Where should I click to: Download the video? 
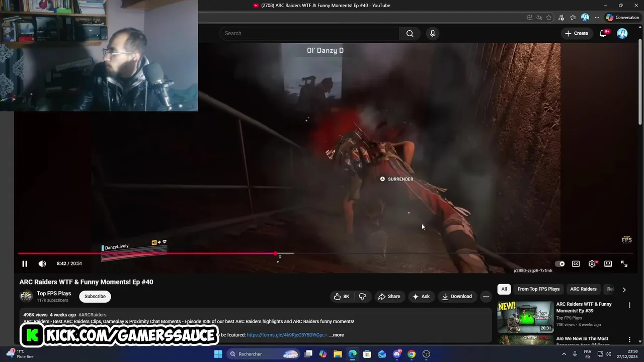[457, 297]
